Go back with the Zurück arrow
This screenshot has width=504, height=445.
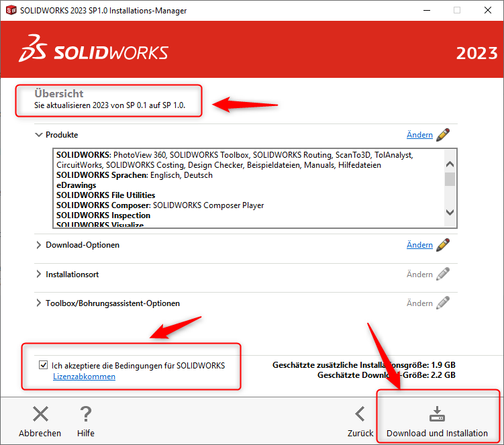360,414
